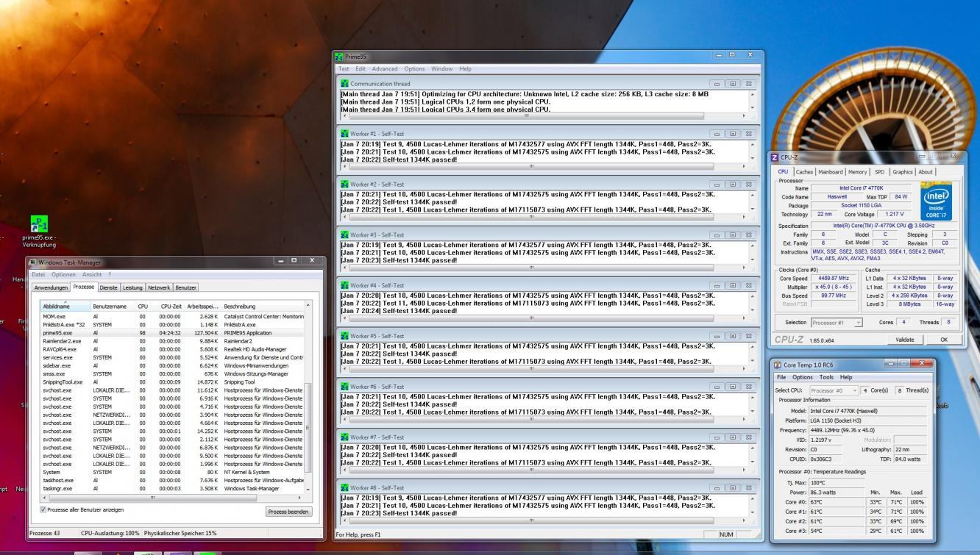Click the Communication thread window icon
This screenshot has width=980, height=555.
[344, 84]
